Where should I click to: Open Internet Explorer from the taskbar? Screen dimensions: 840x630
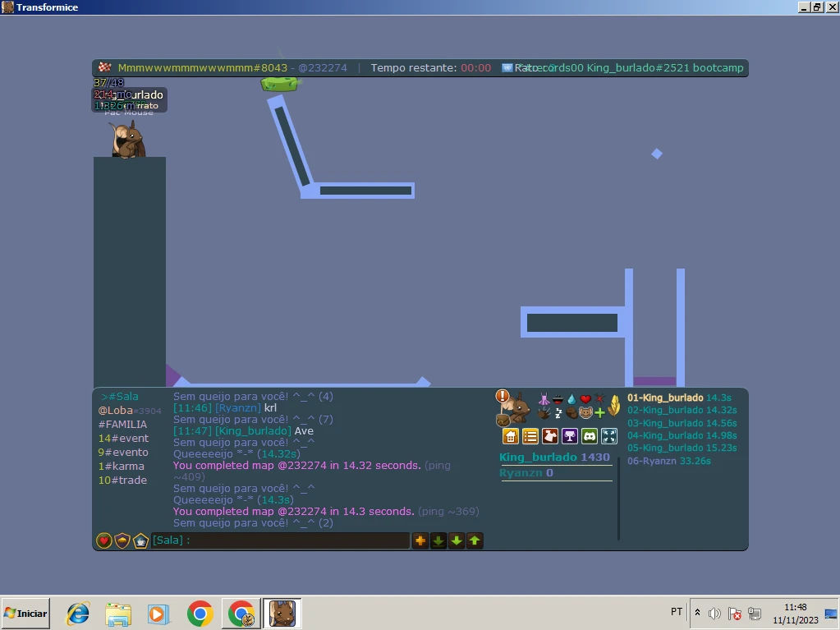click(78, 614)
